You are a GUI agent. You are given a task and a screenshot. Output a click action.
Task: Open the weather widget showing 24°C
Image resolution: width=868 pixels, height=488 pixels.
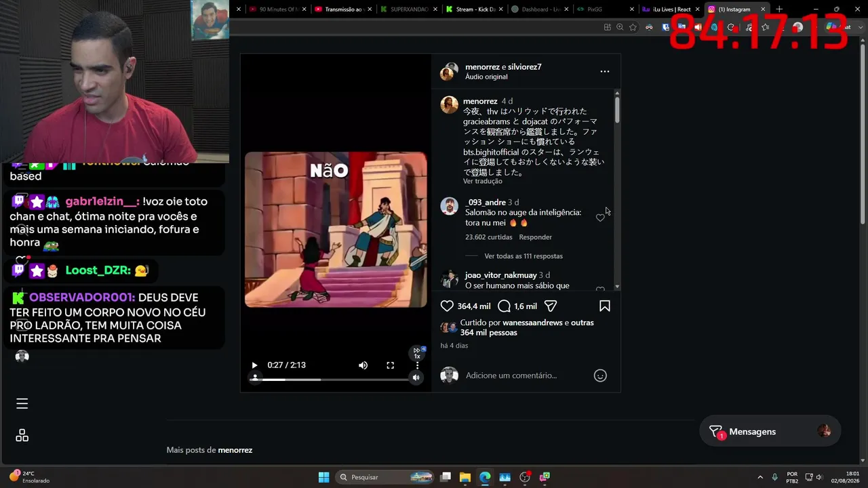(x=29, y=477)
